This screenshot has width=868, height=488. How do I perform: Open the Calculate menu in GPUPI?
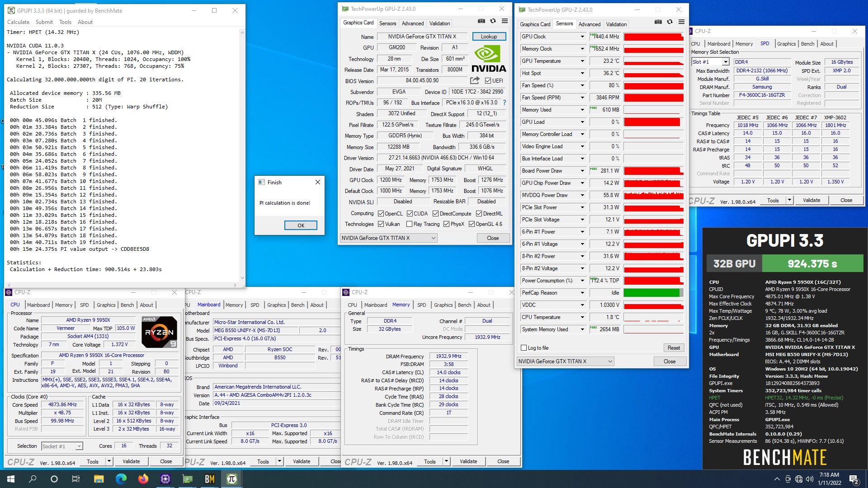pyautogui.click(x=18, y=22)
